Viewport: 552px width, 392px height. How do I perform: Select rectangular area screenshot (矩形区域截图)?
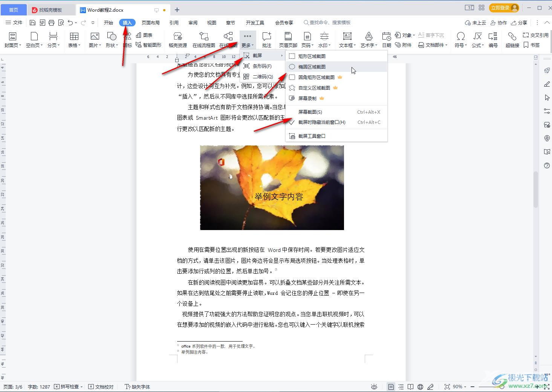[x=336, y=56]
